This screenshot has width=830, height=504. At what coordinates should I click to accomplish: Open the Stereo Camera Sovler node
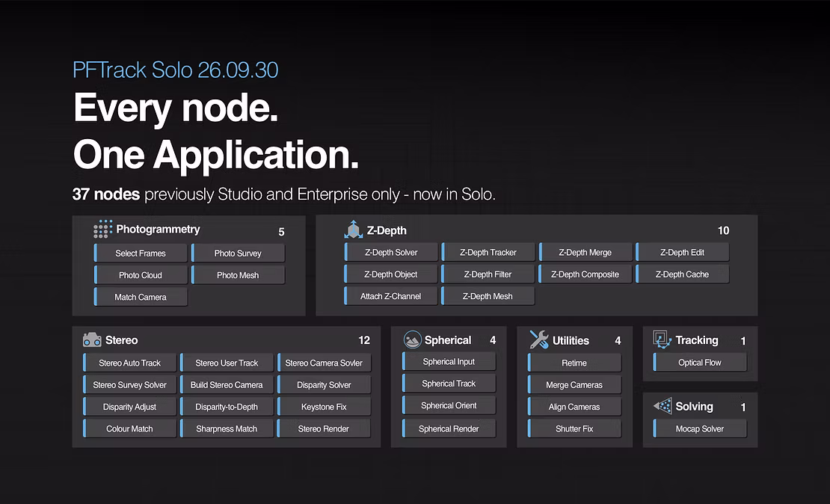click(324, 363)
